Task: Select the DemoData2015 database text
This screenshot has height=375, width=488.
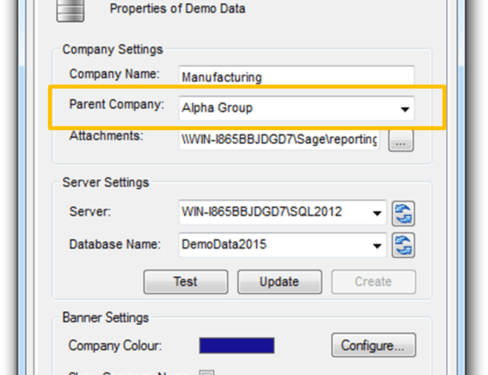Action: pos(224,244)
